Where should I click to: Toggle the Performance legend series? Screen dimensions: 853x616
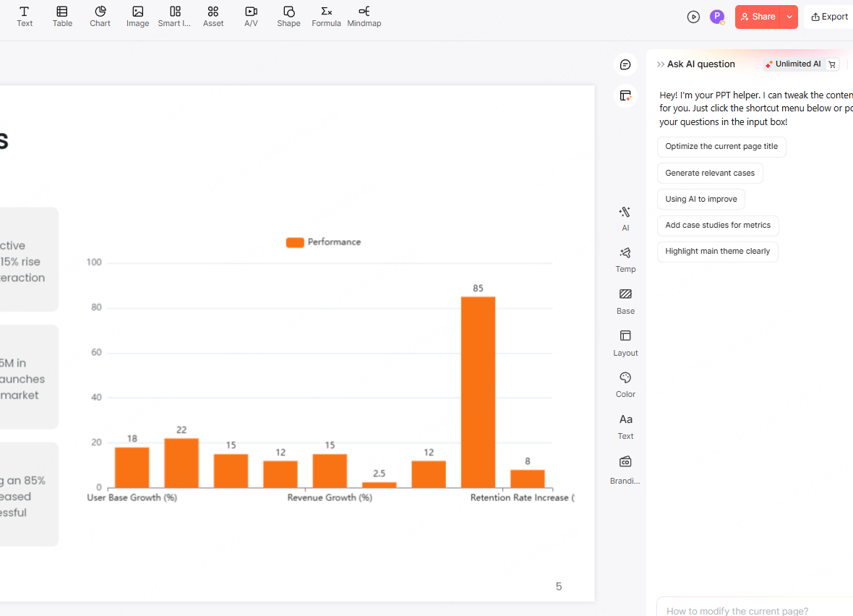(323, 242)
